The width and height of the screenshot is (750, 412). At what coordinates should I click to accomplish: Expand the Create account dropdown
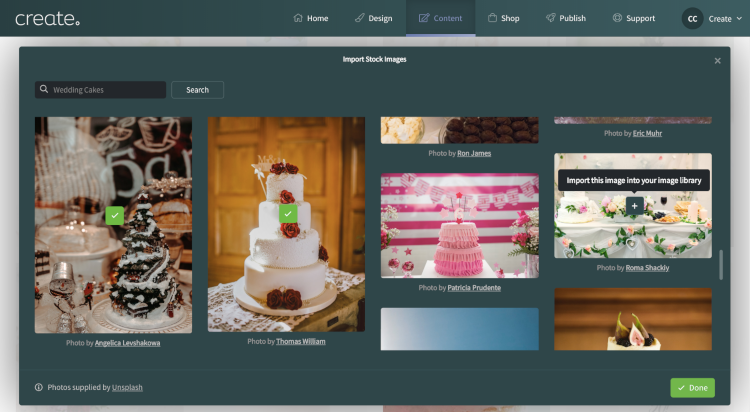click(725, 19)
